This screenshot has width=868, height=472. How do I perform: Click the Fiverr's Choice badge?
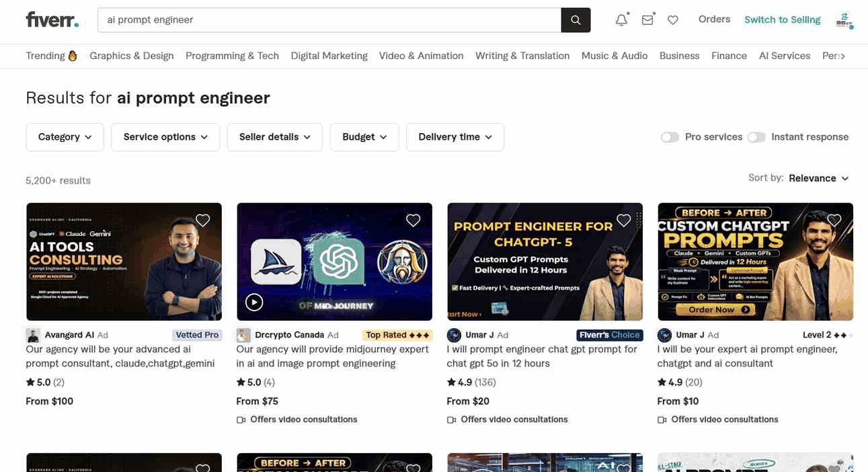tap(609, 335)
